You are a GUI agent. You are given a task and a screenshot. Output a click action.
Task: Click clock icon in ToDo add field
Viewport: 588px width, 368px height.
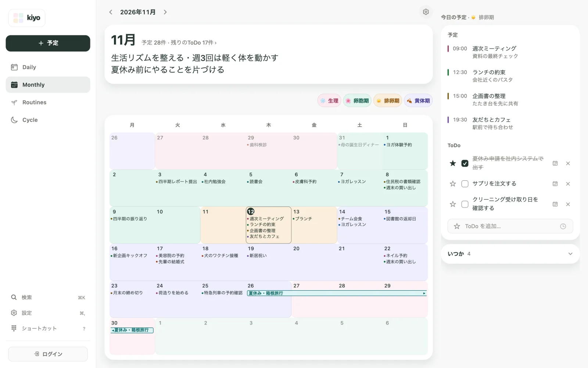click(563, 226)
